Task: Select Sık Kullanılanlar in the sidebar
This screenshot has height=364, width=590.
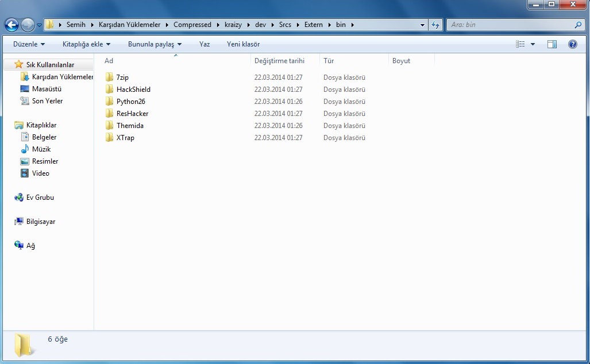Action: (x=50, y=65)
